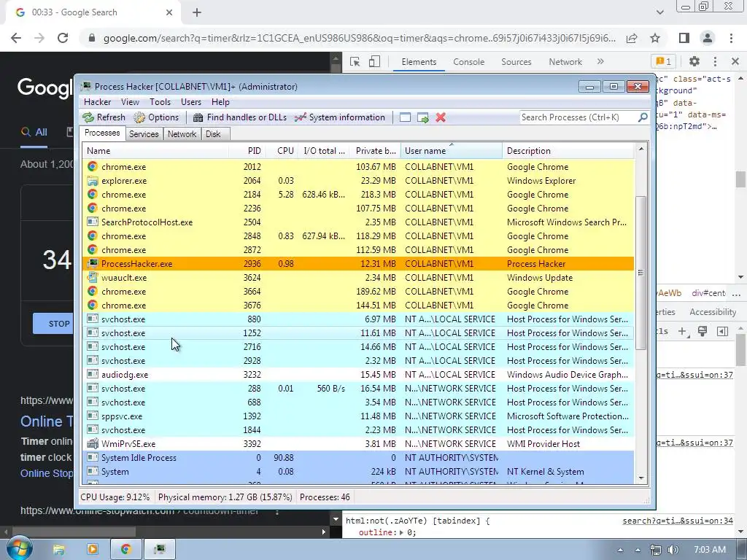This screenshot has height=560, width=747.
Task: Select chrome.exe with PID 2184
Action: tap(357, 194)
